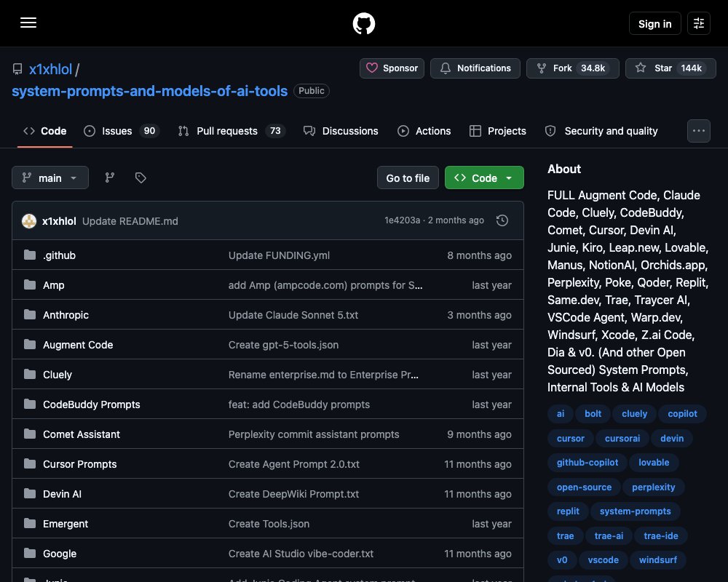Select the 'open-source' topic tag
The width and height of the screenshot is (728, 582).
[584, 487]
